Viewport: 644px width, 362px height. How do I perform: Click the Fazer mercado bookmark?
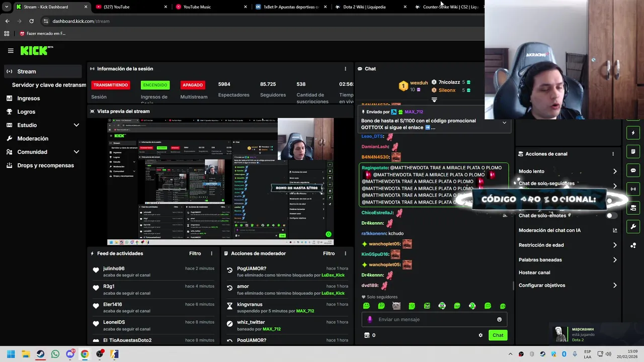coord(42,34)
